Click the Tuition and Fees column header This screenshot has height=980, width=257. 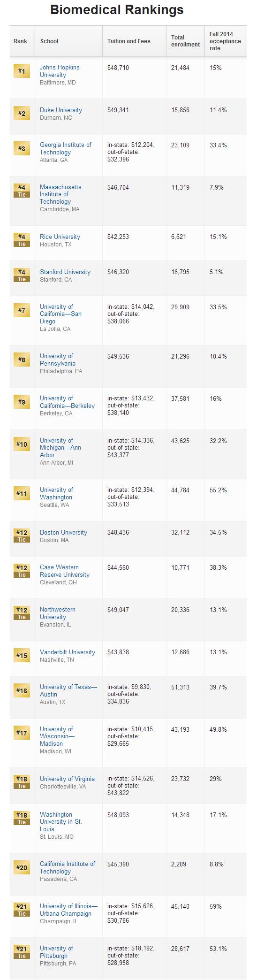(x=129, y=41)
